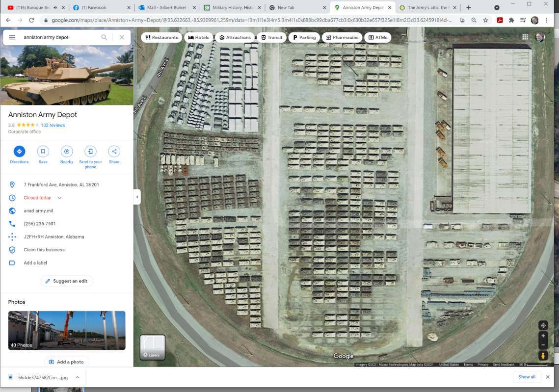Switch to the Military History tab
This screenshot has height=392, width=559.
tap(233, 7)
